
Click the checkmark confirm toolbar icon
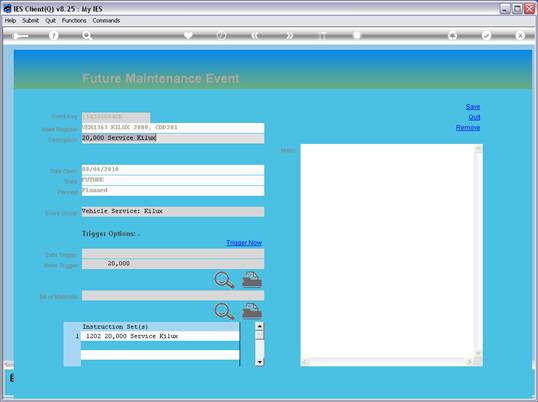coord(486,35)
